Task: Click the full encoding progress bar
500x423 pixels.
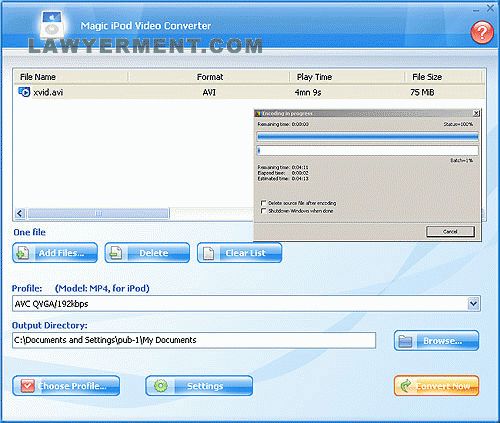Action: (x=368, y=137)
